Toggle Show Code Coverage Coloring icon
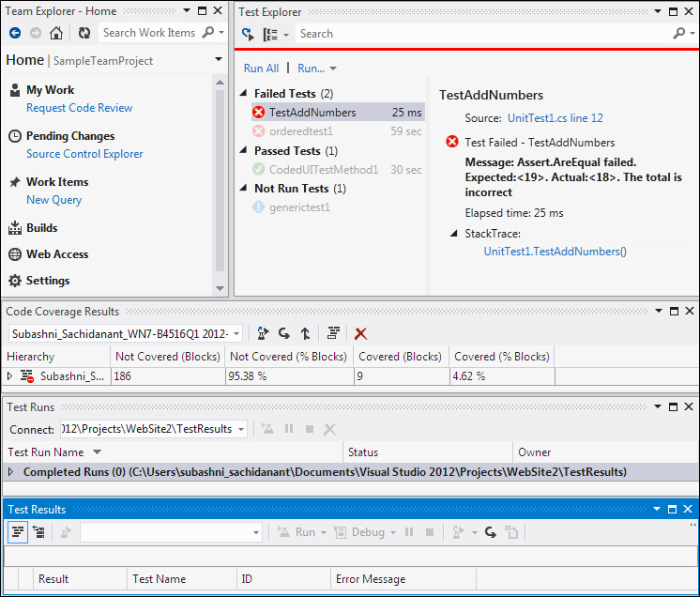 click(333, 333)
